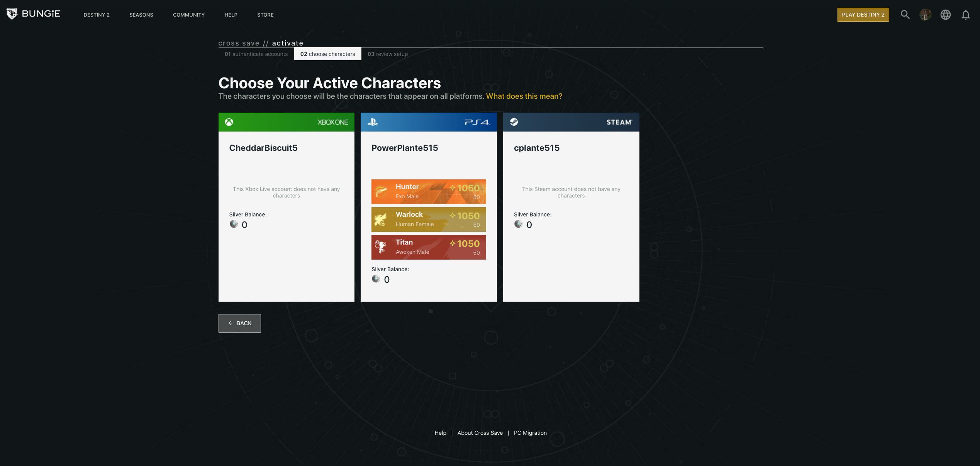Go to review setup step
Viewport: 980px width, 466px height.
click(x=387, y=54)
